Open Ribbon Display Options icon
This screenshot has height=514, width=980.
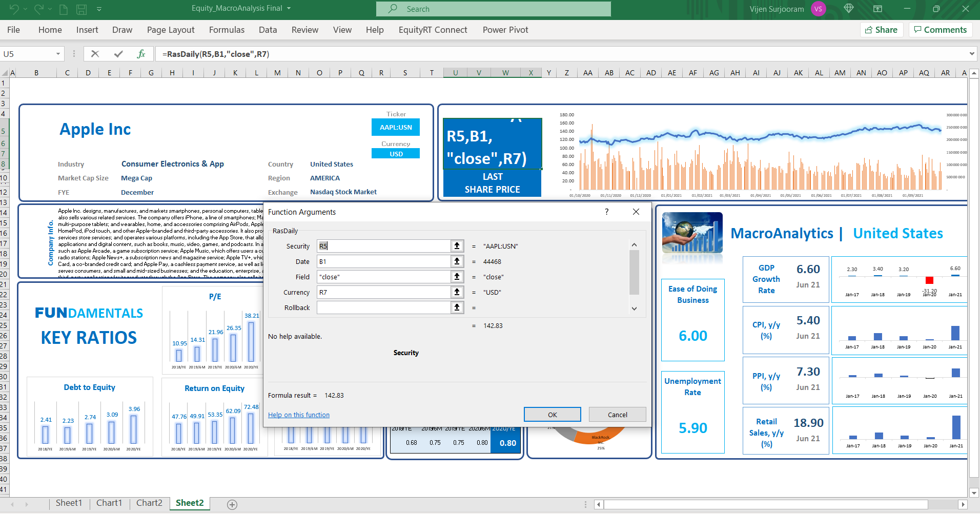877,9
